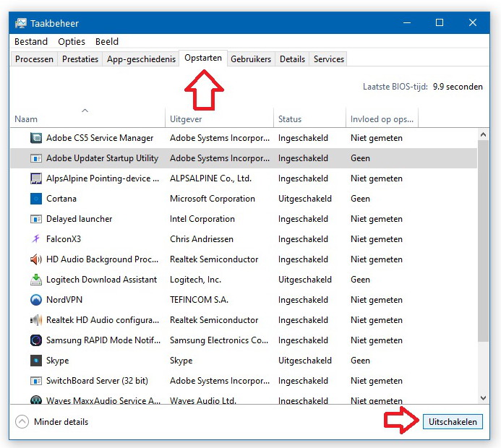501x448 pixels.
Task: Select the Cortana startup icon
Action: [36, 199]
